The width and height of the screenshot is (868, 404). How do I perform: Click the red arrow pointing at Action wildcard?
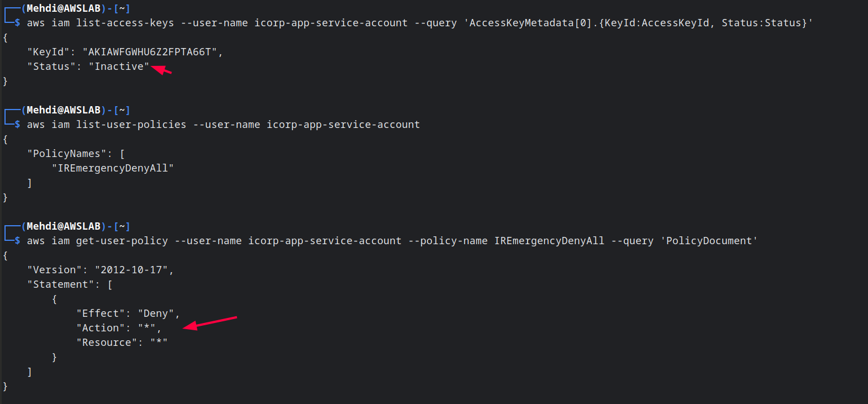(211, 323)
